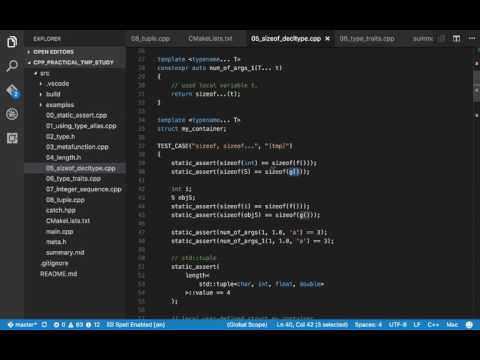
Task: Open 07_integer_sequence.cpp in explorer
Action: coord(84,189)
